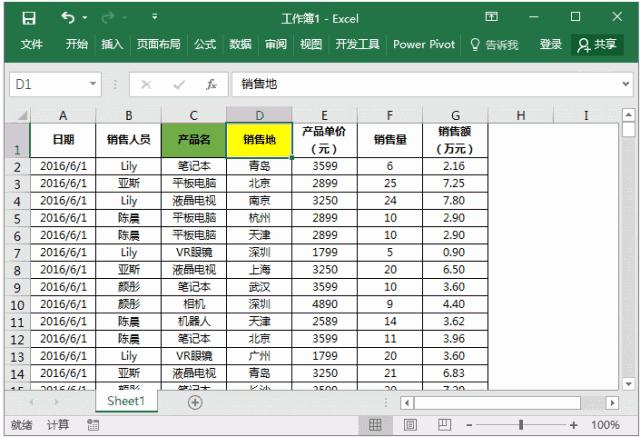Click the vertical scrollbar up arrow

tap(629, 115)
